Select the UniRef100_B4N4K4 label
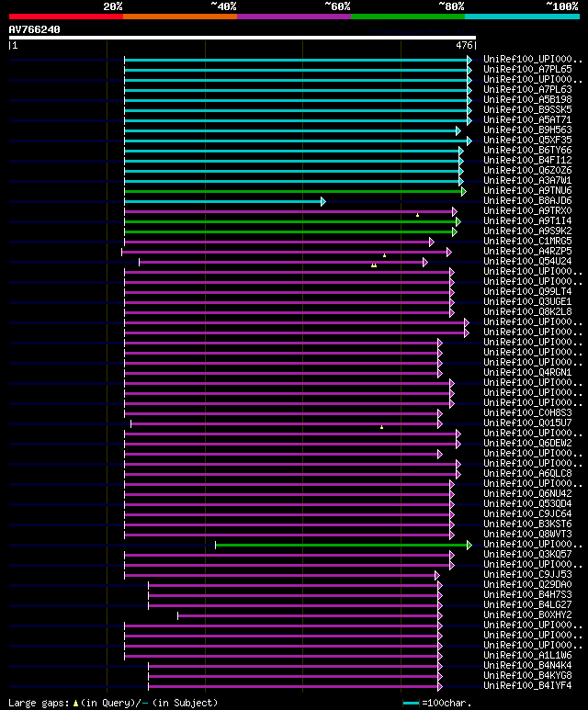 (x=527, y=666)
